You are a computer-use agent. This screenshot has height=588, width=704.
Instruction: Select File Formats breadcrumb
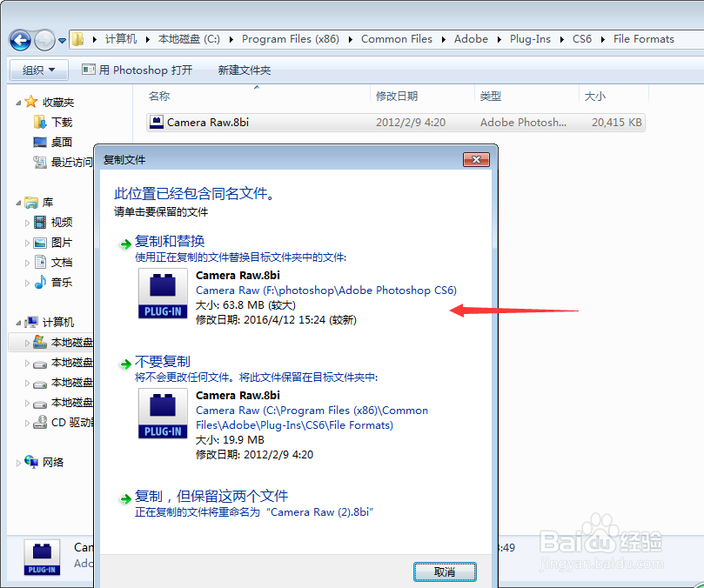643,39
